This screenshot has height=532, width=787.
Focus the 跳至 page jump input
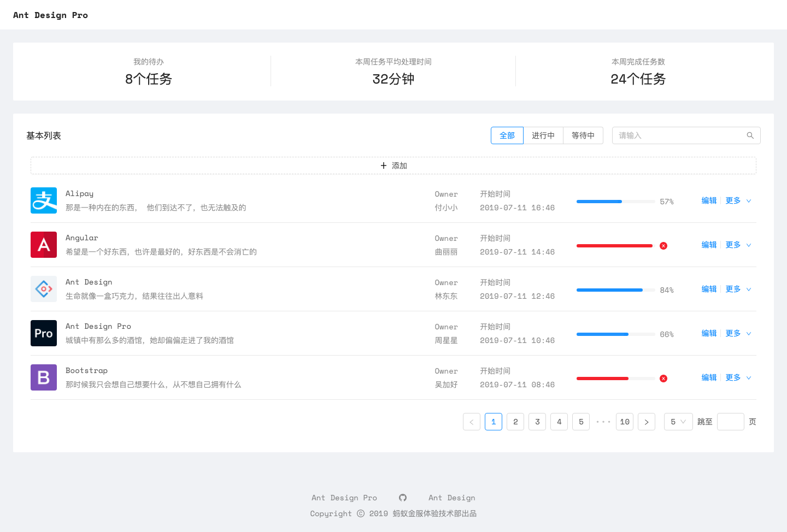tap(731, 422)
